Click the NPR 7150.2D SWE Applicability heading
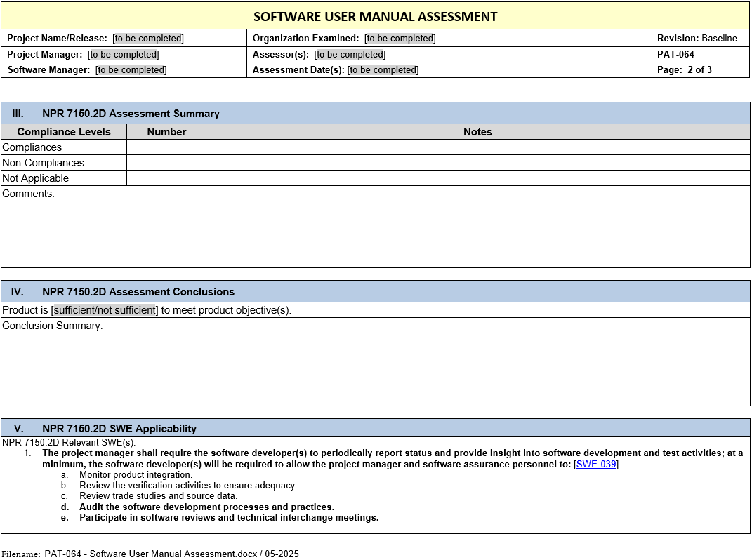The height and width of the screenshot is (560, 752). click(x=119, y=429)
